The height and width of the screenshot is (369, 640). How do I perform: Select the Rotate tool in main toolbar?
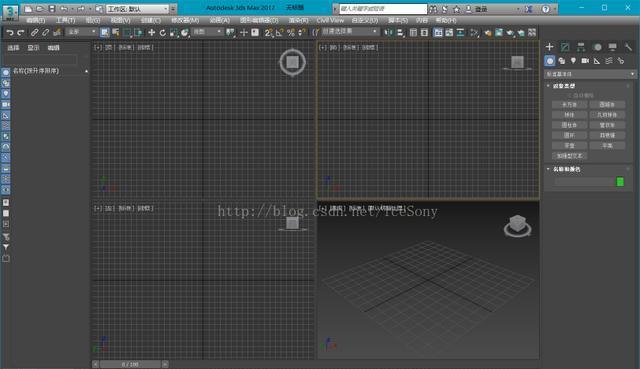tap(162, 33)
